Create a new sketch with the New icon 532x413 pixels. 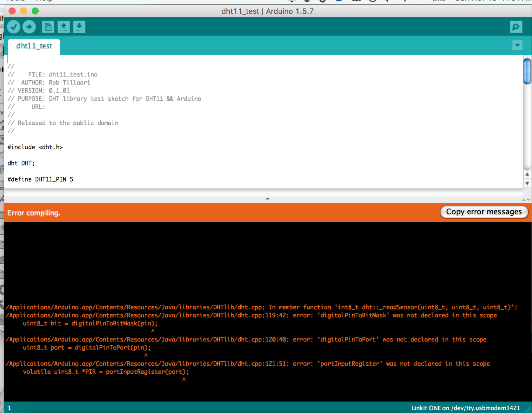coord(48,26)
